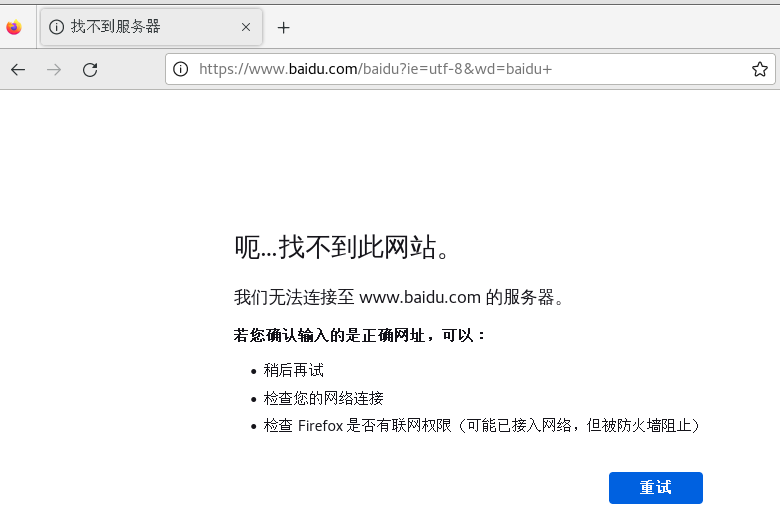The width and height of the screenshot is (780, 518).
Task: Click the forward navigation arrow
Action: 54,70
